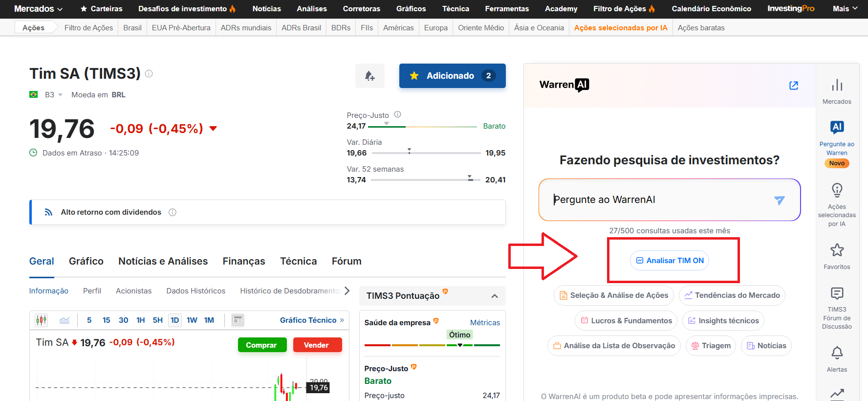Click the send arrow in WarrenAI input
The image size is (868, 401).
pyautogui.click(x=780, y=200)
